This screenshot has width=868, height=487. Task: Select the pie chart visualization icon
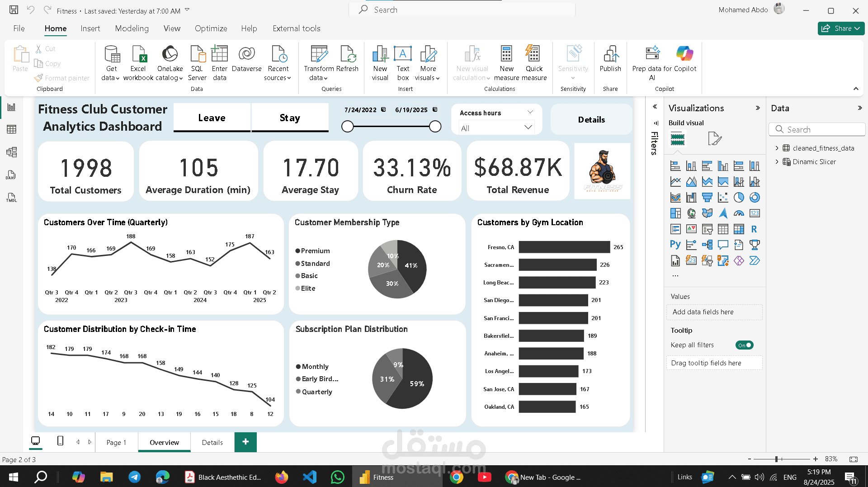click(739, 198)
